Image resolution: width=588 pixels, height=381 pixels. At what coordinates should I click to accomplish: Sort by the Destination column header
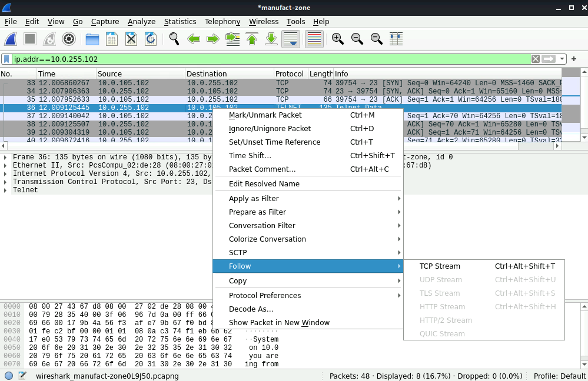(230, 74)
